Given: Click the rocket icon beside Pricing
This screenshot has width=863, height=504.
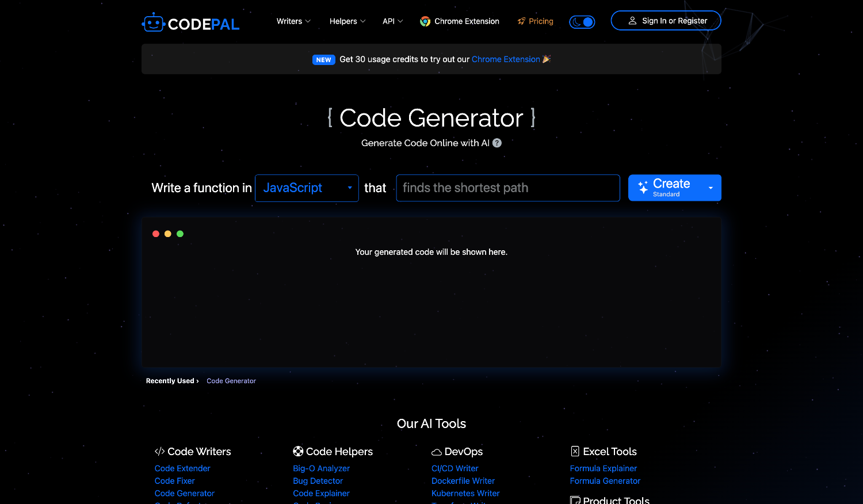Looking at the screenshot, I should tap(521, 21).
